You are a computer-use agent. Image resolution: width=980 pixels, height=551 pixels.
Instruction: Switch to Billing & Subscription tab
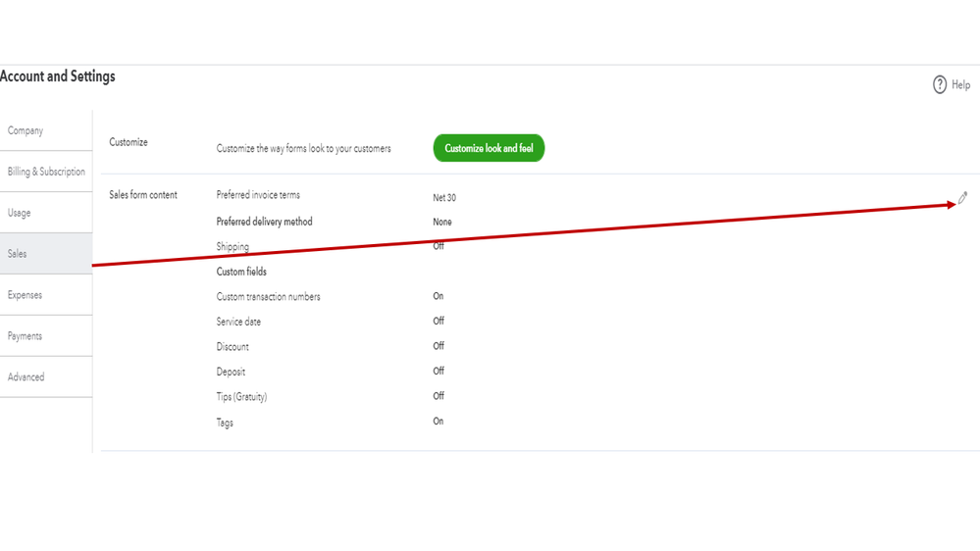point(46,172)
